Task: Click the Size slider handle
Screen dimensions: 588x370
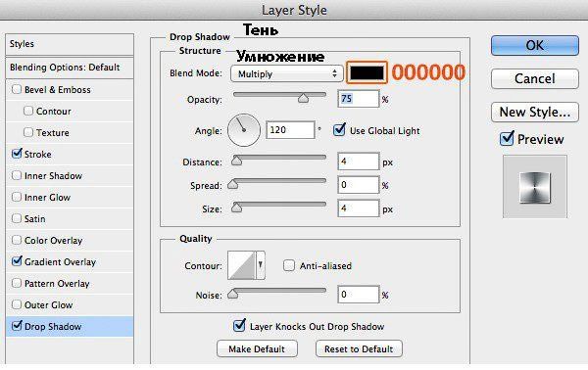Action: coord(236,208)
